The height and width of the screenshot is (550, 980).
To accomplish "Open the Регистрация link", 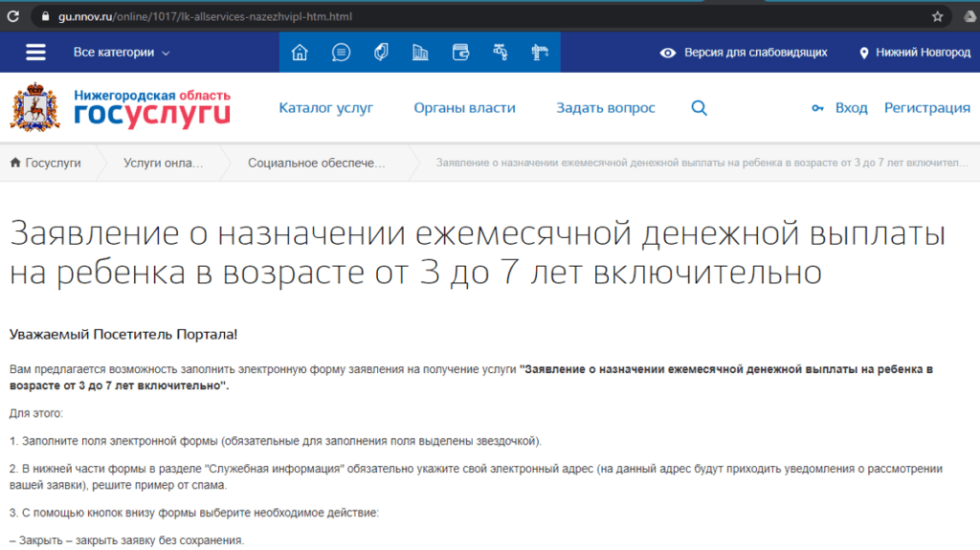I will point(926,108).
